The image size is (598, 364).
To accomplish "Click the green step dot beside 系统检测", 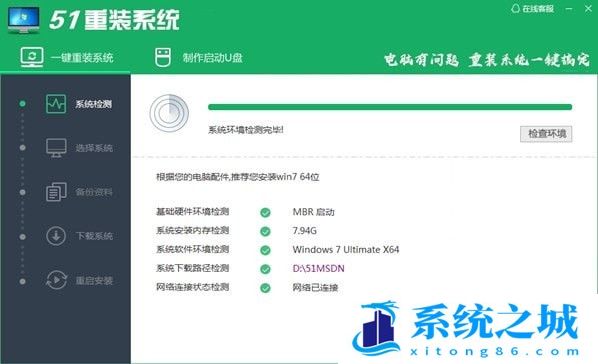I will [23, 103].
